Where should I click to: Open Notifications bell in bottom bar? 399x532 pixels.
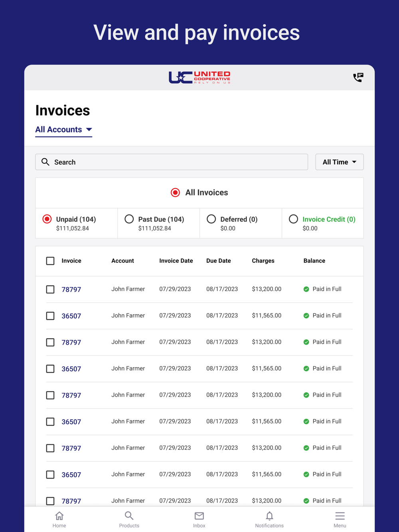(x=269, y=520)
